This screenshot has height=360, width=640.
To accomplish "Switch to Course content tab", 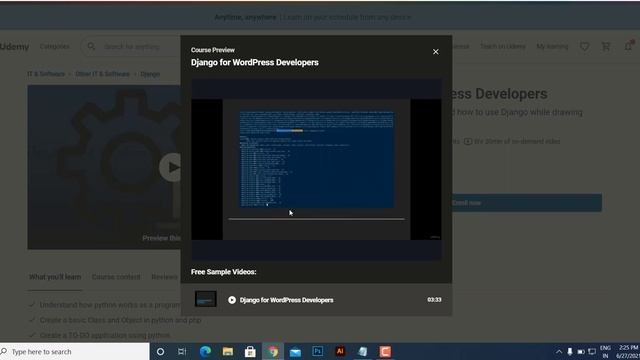I will tap(116, 277).
